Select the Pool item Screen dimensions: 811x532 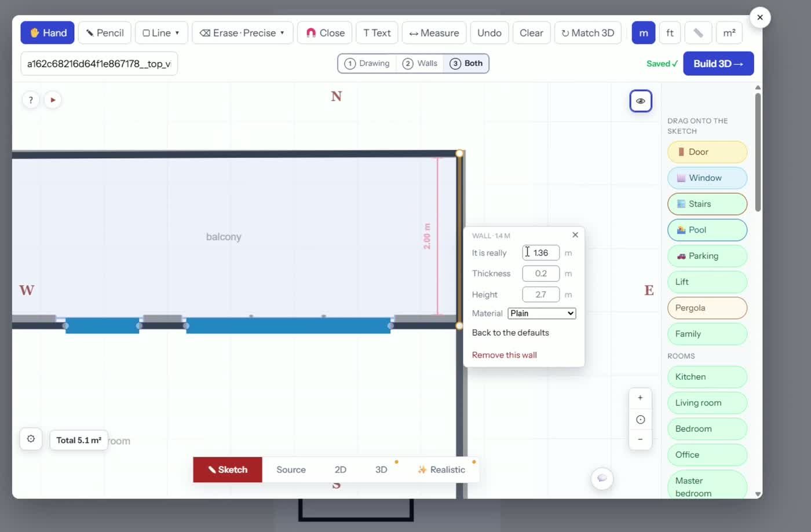pos(707,230)
